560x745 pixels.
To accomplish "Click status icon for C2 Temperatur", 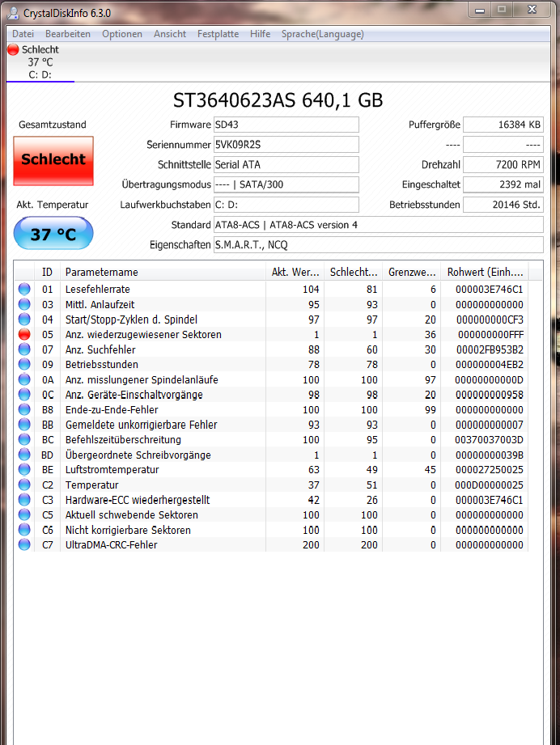I will coord(24,485).
